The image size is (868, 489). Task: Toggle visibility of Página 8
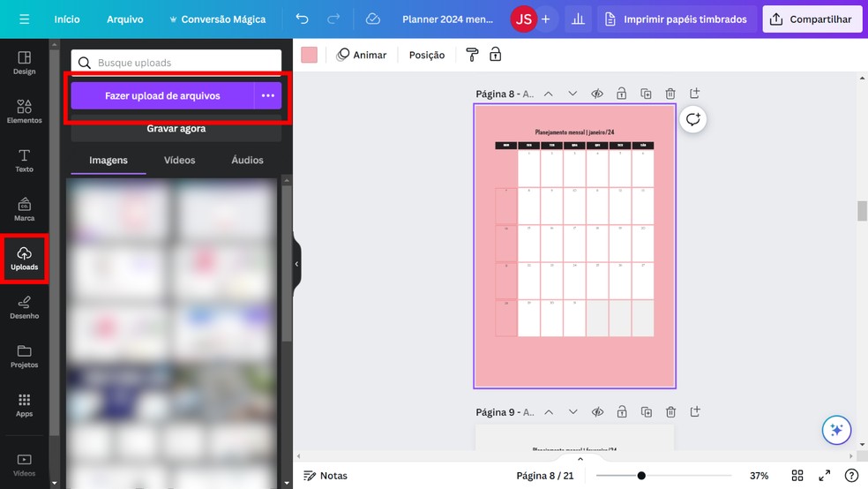596,94
